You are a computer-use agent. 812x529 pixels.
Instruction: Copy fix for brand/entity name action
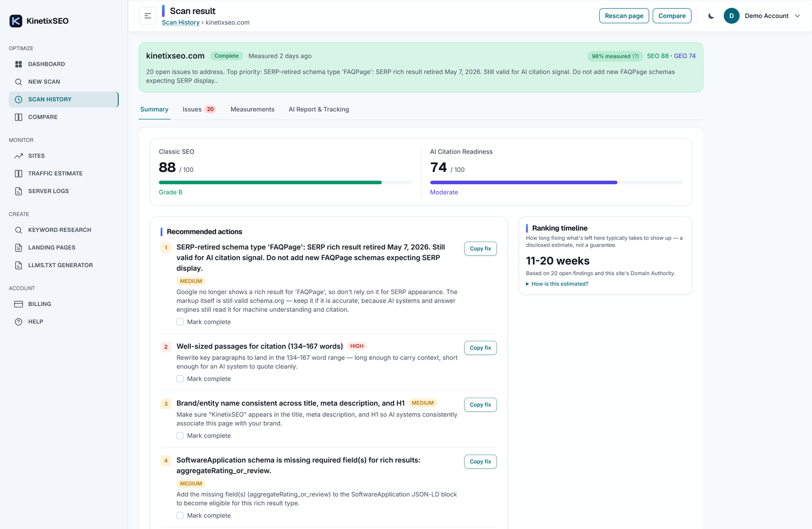[x=480, y=405]
